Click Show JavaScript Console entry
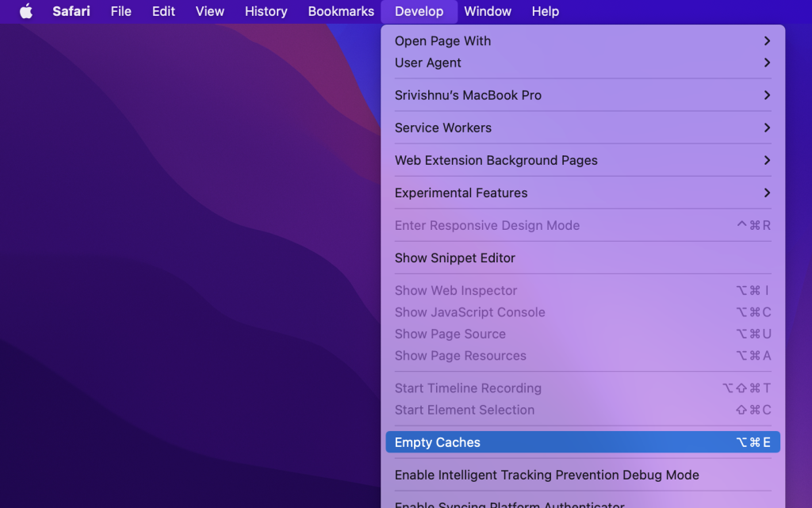 [x=583, y=312]
